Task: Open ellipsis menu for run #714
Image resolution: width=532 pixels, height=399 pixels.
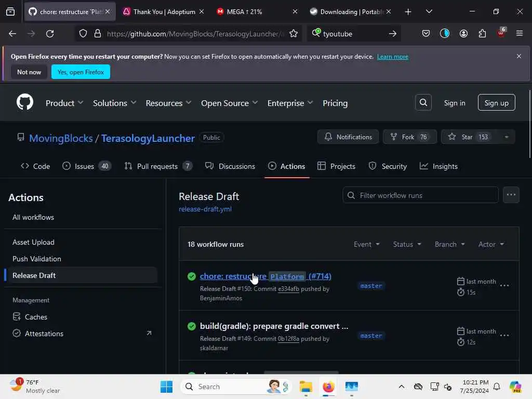Action: coord(504,286)
